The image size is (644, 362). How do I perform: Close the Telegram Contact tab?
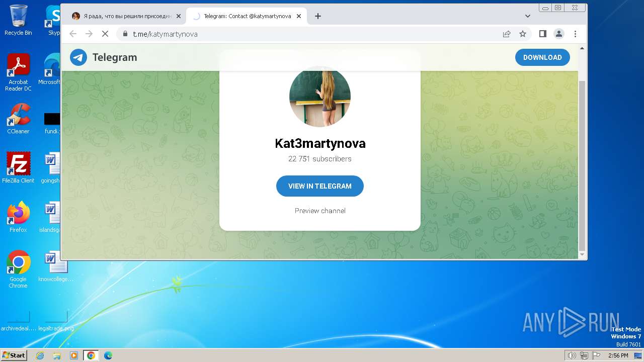(299, 16)
